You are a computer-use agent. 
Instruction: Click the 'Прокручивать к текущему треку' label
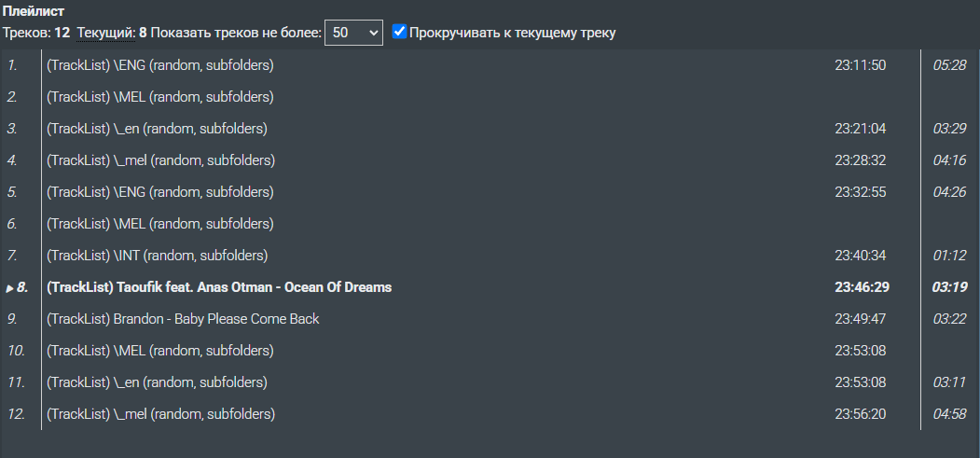513,33
